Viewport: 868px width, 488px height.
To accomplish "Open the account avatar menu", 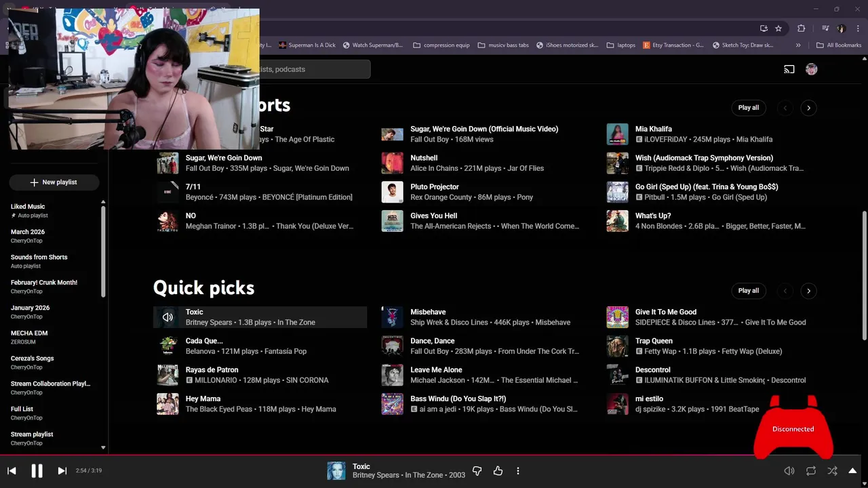I will point(811,69).
